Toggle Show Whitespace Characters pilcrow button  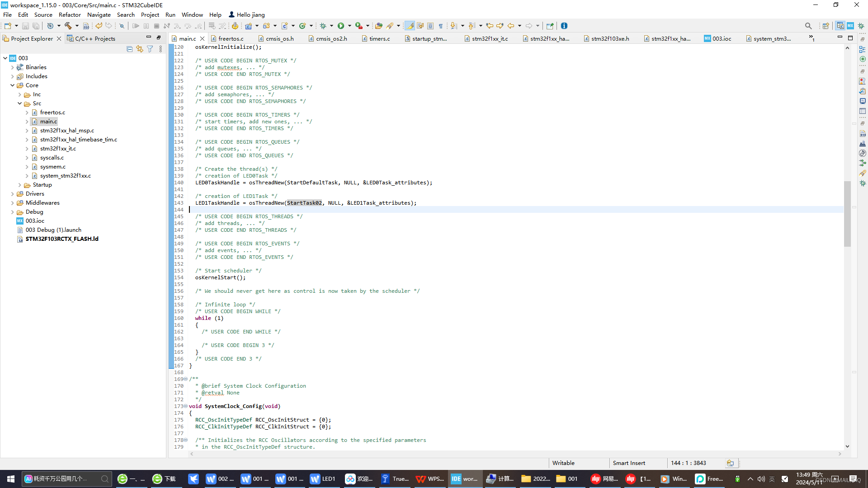441,26
